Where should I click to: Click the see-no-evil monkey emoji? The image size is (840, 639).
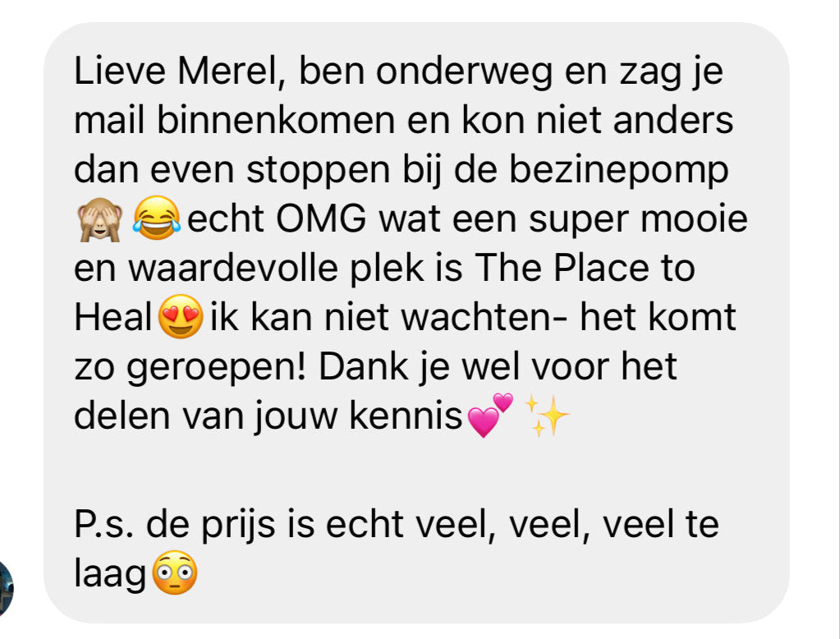coord(100,220)
